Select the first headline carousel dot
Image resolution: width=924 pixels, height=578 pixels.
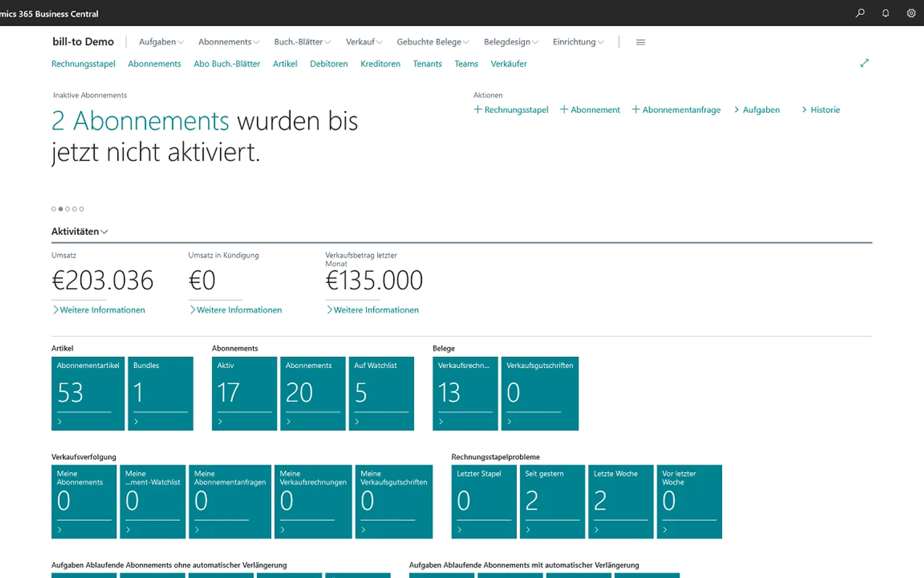[54, 209]
